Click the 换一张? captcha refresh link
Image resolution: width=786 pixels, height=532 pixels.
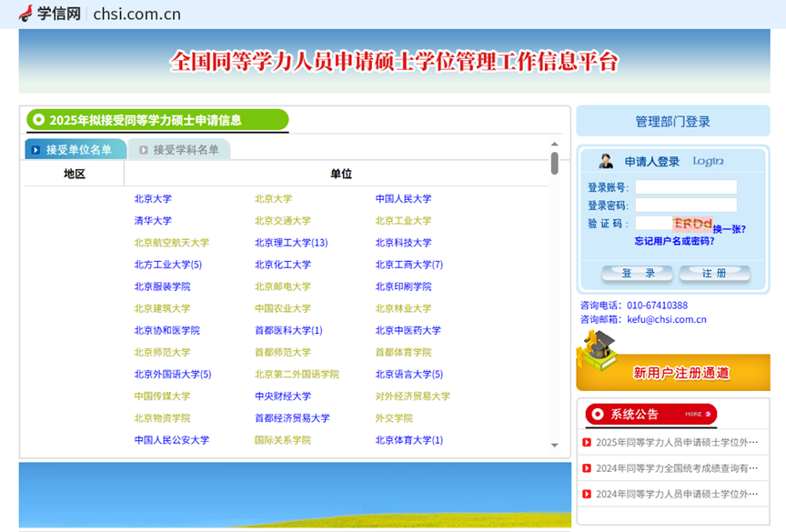coord(730,229)
